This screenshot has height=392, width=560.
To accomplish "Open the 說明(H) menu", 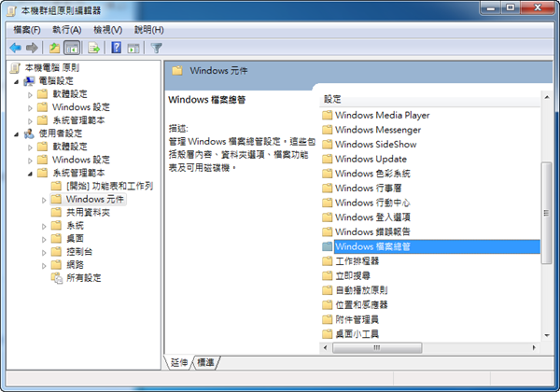I will [x=149, y=30].
